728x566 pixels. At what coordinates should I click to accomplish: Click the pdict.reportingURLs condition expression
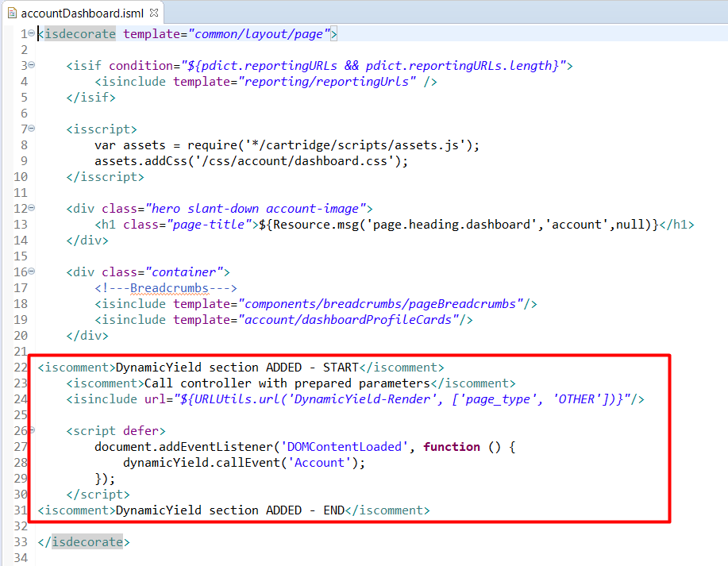pos(373,65)
